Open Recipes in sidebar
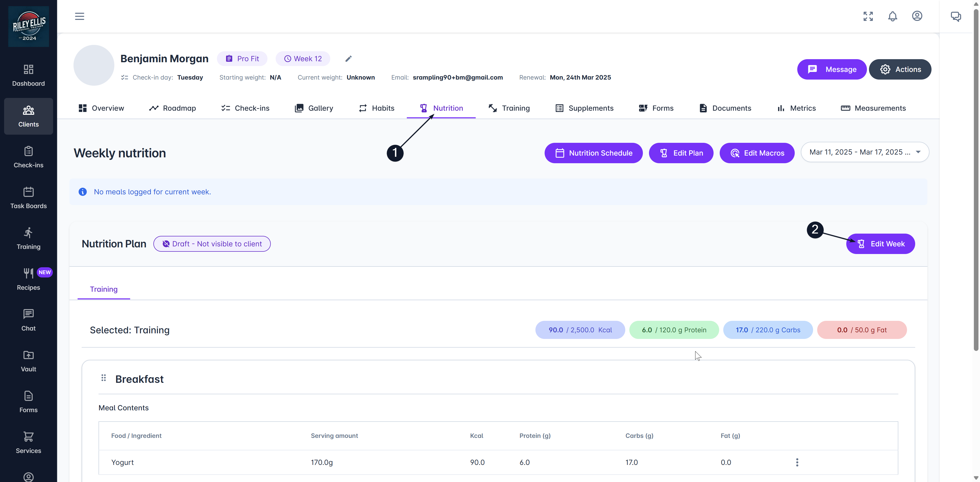The height and width of the screenshot is (482, 980). (x=29, y=280)
